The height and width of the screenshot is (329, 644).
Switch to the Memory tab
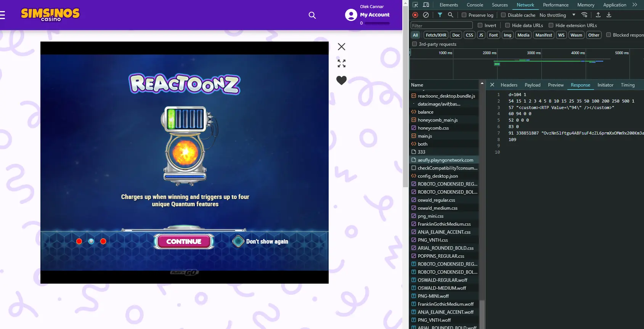tap(586, 5)
